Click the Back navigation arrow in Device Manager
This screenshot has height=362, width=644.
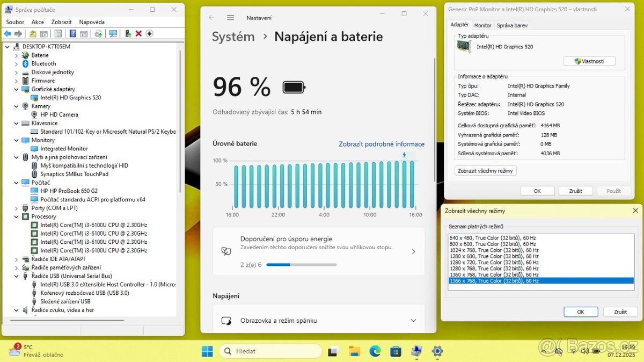tap(8, 33)
